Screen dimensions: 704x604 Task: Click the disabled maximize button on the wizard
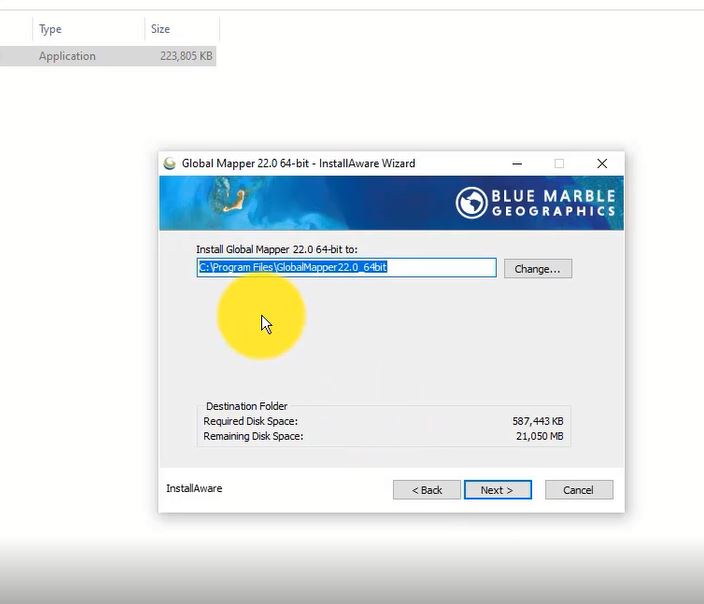(x=559, y=163)
